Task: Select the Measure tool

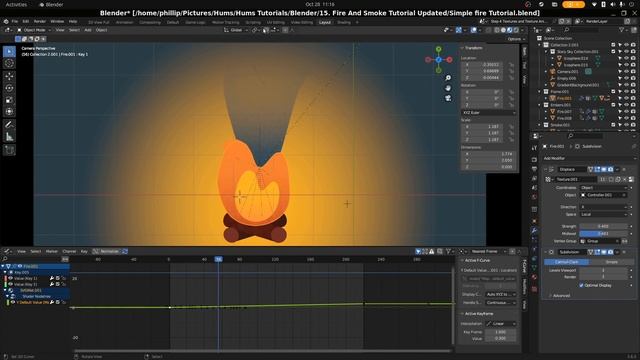Action: point(9,137)
